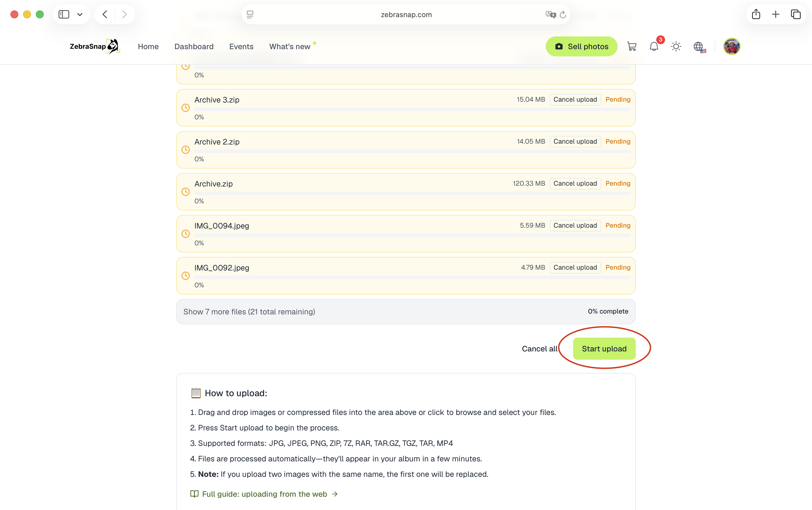
Task: Reload the page
Action: click(x=563, y=14)
